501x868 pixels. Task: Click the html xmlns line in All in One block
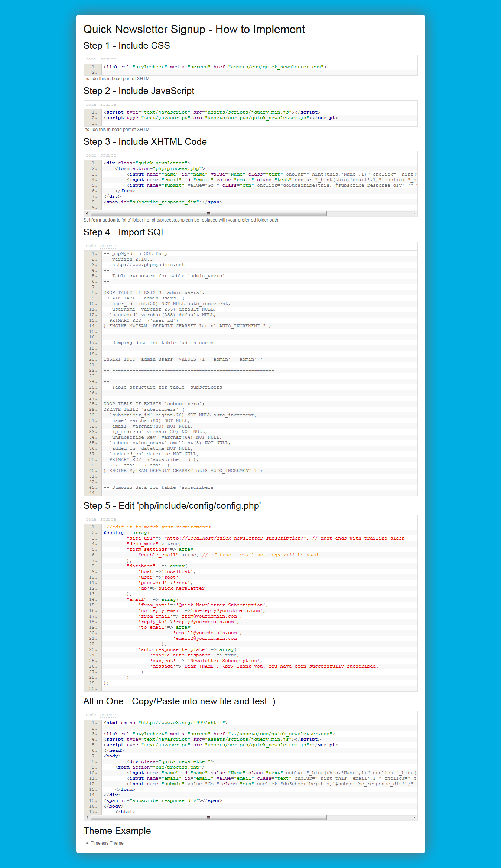coord(166,723)
